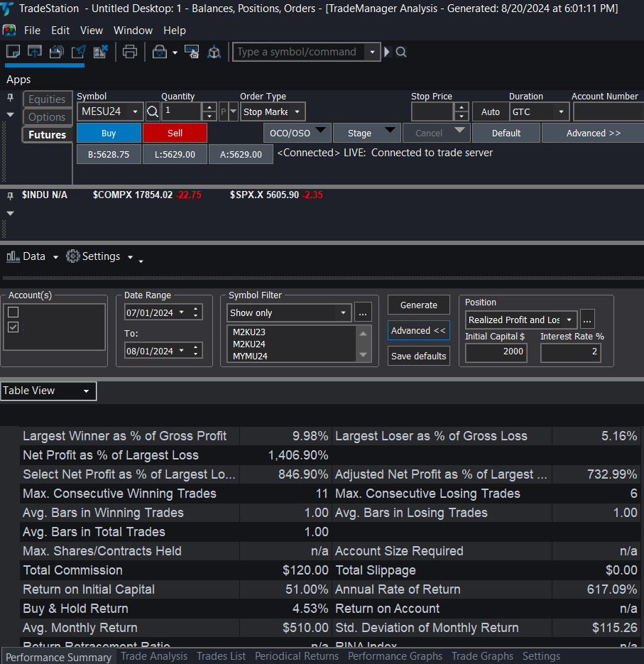Click the pin icon on ticker bar

[x=10, y=195]
